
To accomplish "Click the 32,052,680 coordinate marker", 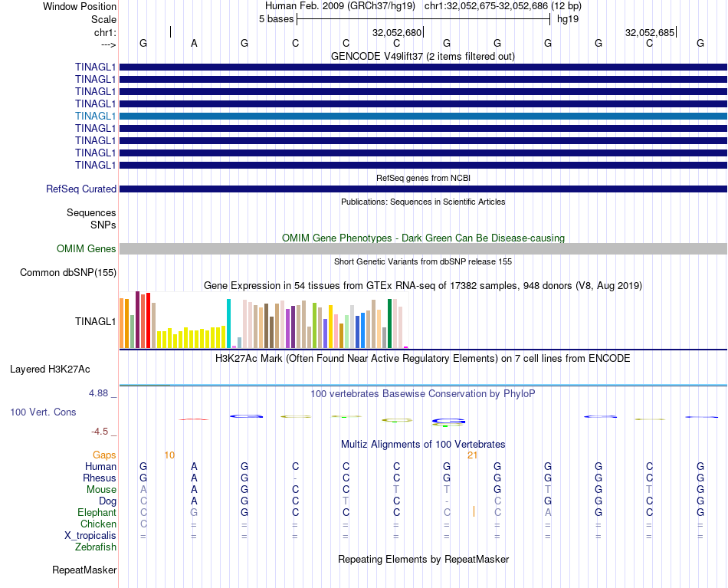I will tap(397, 32).
